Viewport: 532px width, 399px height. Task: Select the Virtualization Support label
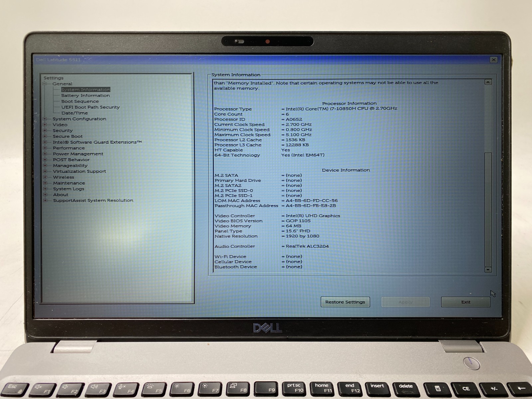pos(79,171)
